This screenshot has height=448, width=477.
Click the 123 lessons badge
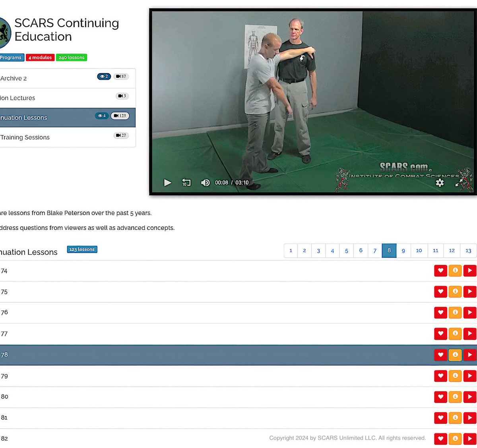pyautogui.click(x=82, y=249)
